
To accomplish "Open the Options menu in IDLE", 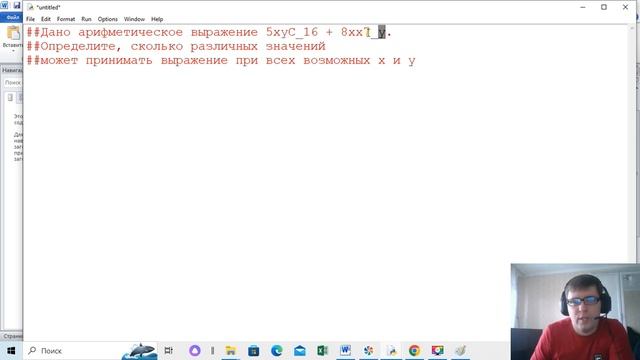I will click(107, 19).
